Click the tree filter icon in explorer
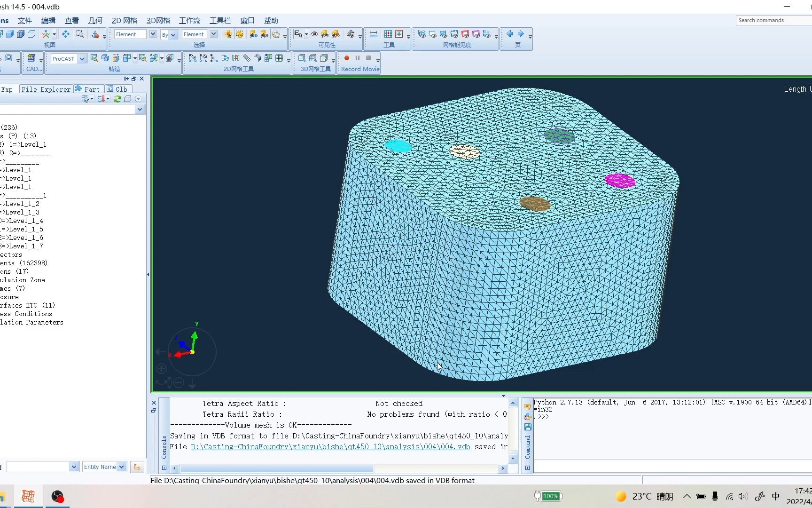 86,99
